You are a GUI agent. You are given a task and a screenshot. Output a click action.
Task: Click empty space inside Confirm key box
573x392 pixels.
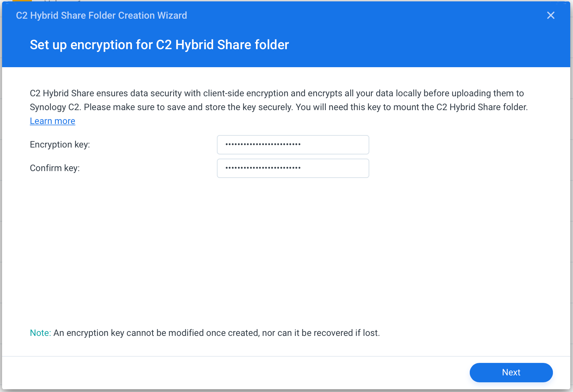[334, 168]
